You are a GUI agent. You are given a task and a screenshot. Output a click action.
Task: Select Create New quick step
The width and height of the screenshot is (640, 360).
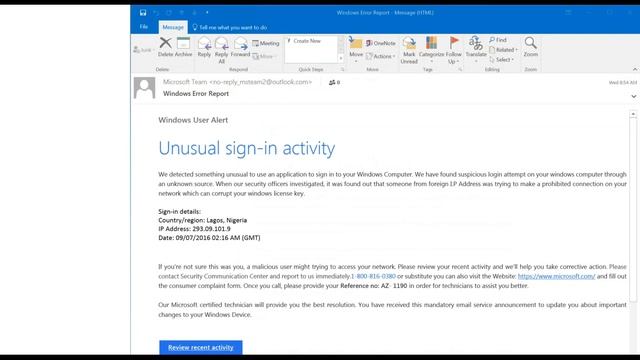click(x=307, y=41)
